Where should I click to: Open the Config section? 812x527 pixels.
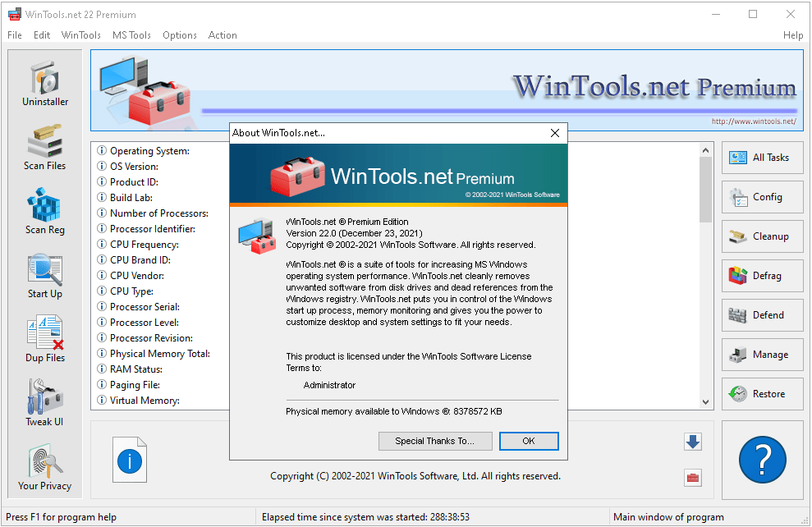click(x=762, y=197)
